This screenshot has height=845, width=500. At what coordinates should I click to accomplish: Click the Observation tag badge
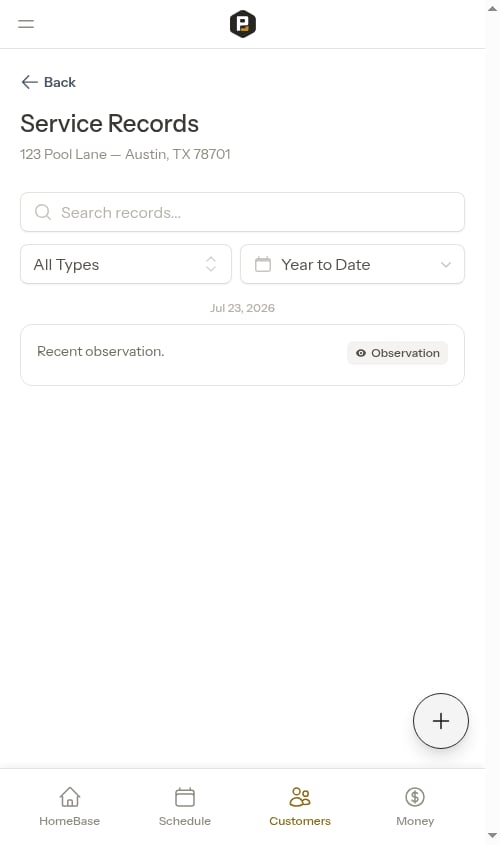pos(398,353)
